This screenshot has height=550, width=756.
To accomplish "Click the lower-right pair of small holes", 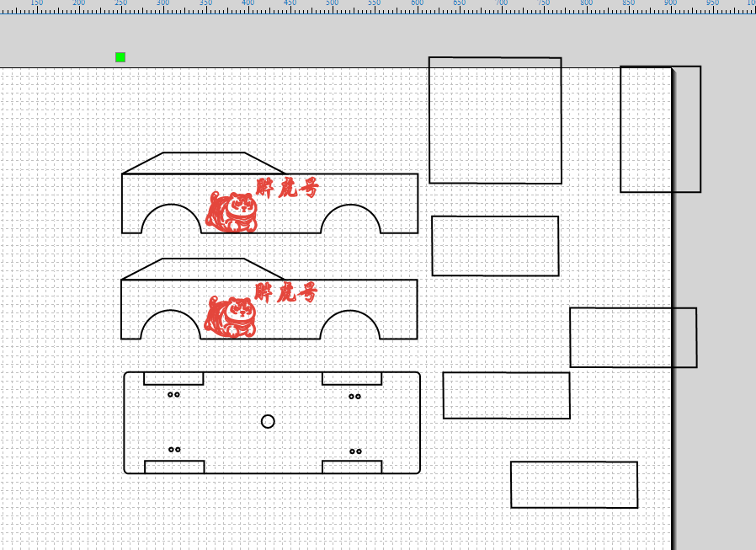I will tap(355, 451).
